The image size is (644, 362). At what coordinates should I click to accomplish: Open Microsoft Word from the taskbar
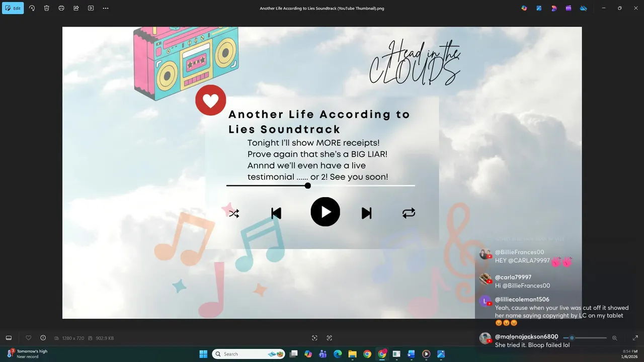tap(411, 354)
